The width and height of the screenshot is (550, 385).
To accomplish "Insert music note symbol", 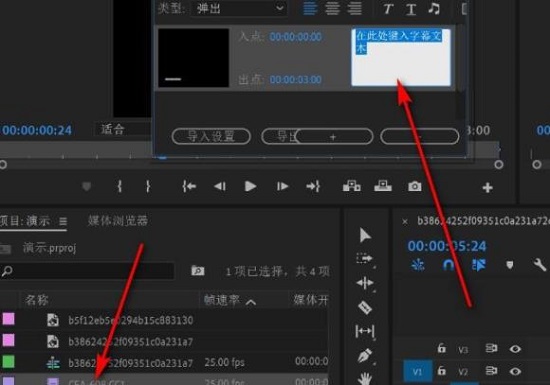I will pos(434,8).
